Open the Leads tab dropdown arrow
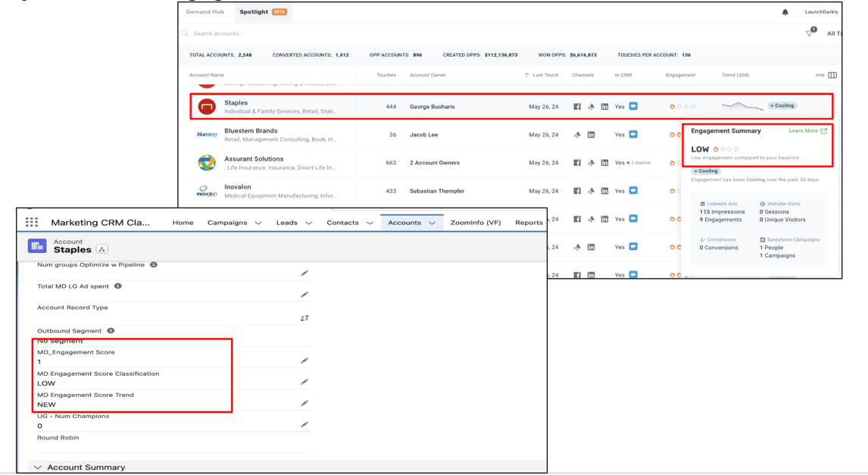The height and width of the screenshot is (475, 868). pyautogui.click(x=308, y=223)
